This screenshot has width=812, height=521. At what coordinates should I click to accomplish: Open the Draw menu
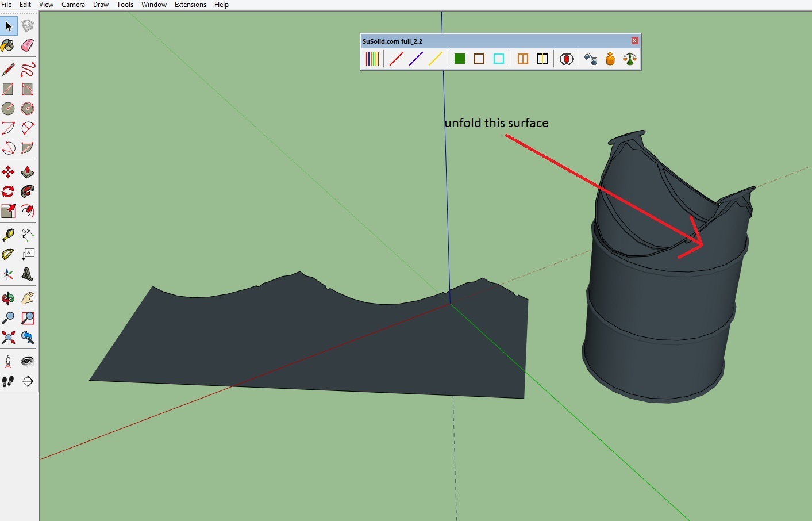(x=101, y=5)
